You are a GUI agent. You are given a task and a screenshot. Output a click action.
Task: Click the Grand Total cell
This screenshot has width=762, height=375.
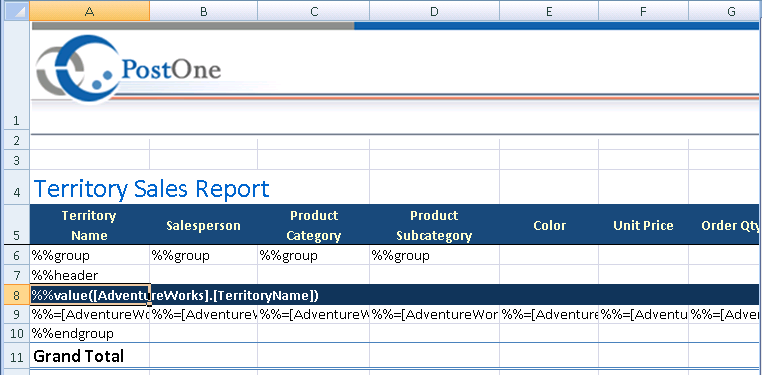click(x=89, y=356)
